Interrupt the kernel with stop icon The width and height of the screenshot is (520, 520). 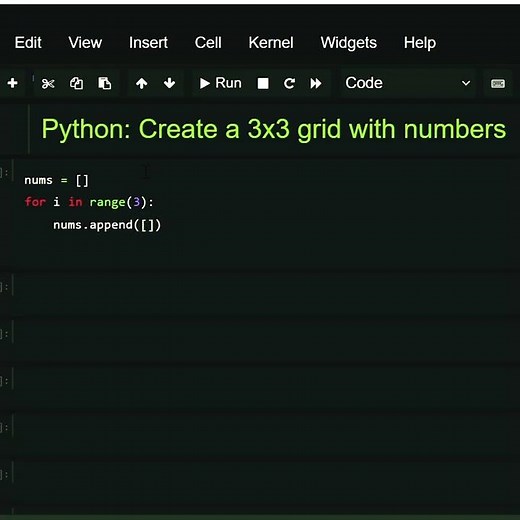263,83
